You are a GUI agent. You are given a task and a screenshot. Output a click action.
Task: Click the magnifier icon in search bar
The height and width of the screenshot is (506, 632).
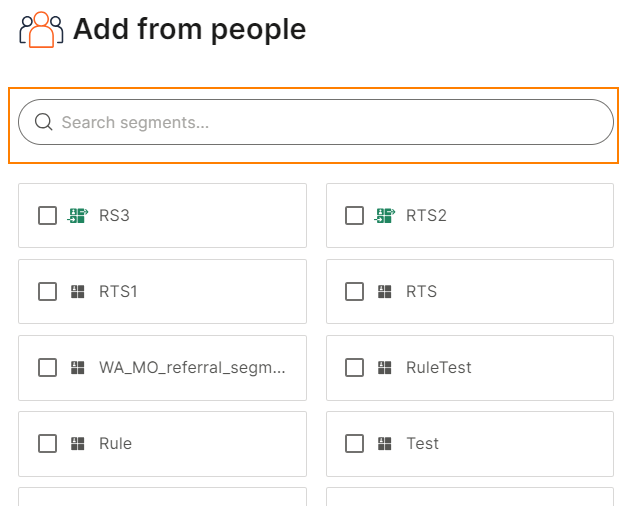click(44, 122)
